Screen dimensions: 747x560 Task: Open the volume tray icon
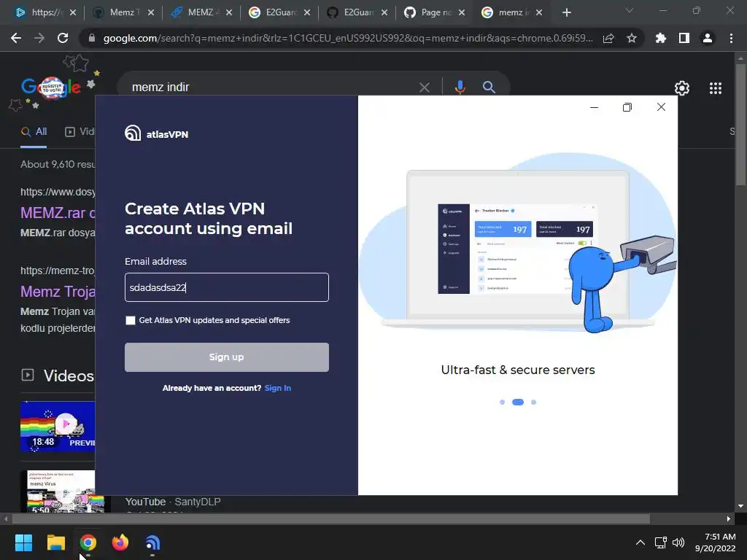tap(678, 542)
